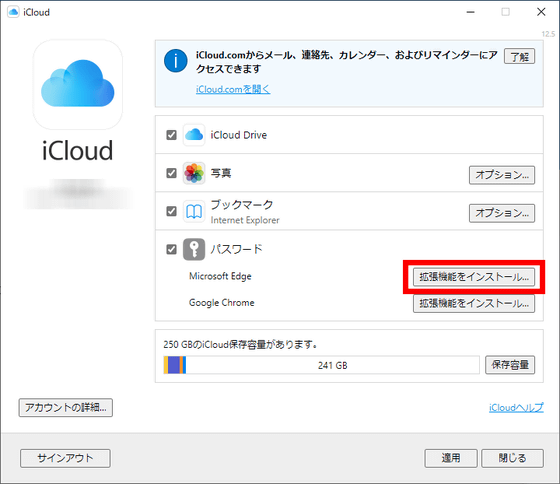Image resolution: width=560 pixels, height=484 pixels.
Task: Click the 適用 apply button
Action: pyautogui.click(x=451, y=458)
